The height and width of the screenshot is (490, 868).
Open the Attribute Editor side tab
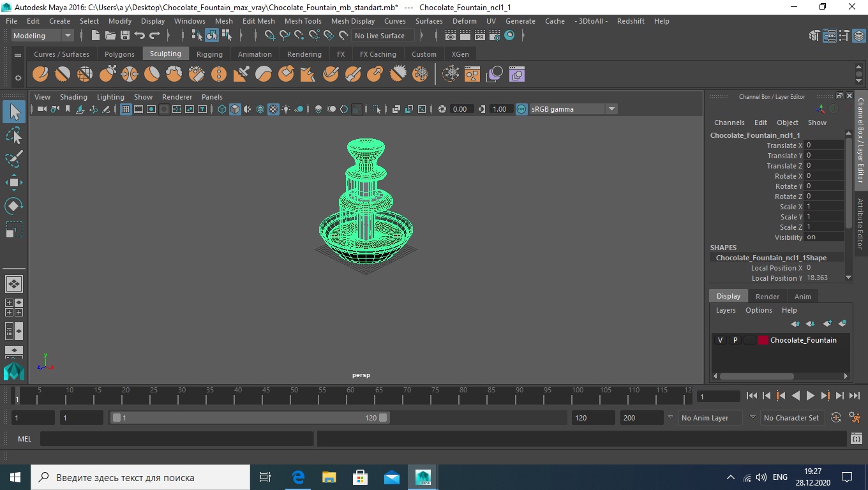coord(861,223)
